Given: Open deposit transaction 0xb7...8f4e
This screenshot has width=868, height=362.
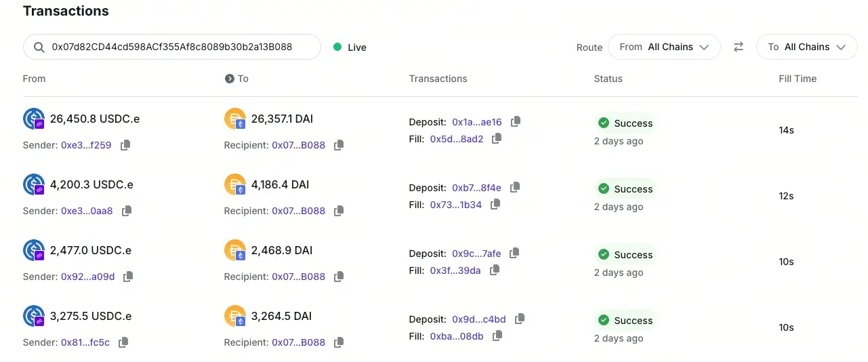Looking at the screenshot, I should point(477,188).
